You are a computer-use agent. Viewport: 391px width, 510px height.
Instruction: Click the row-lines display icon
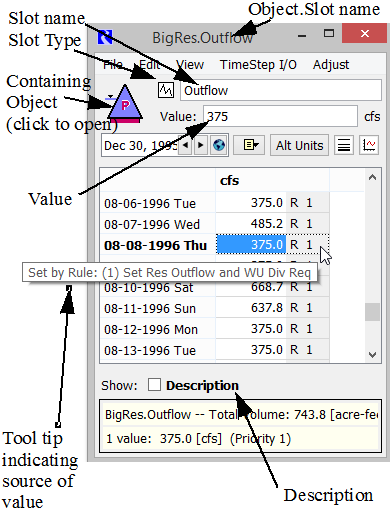344,145
